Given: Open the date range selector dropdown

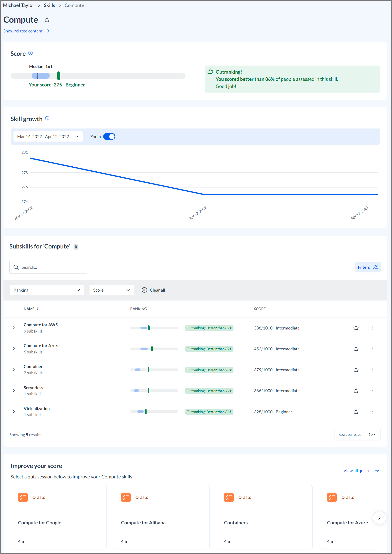Looking at the screenshot, I should pyautogui.click(x=47, y=136).
